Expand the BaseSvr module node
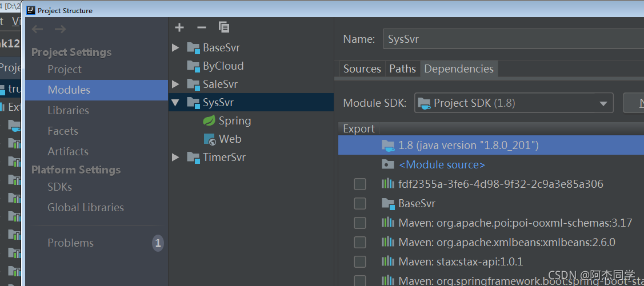Screen dimensions: 644x286 176,47
